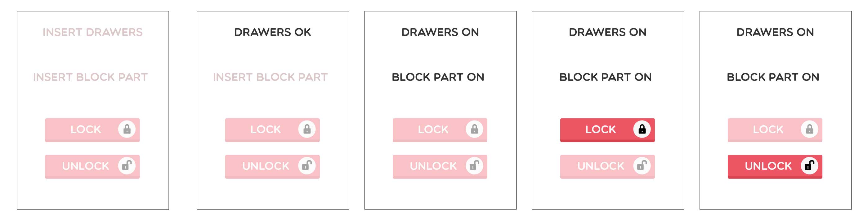This screenshot has width=868, height=220.
Task: Click the open-padlock icon in DRAWERS OK panel
Action: pyautogui.click(x=306, y=165)
